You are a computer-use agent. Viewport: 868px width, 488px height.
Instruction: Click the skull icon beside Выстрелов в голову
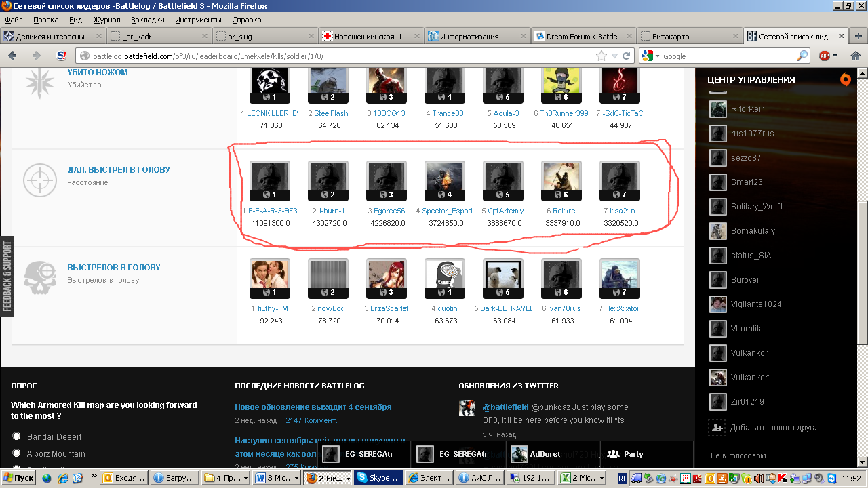tap(40, 277)
